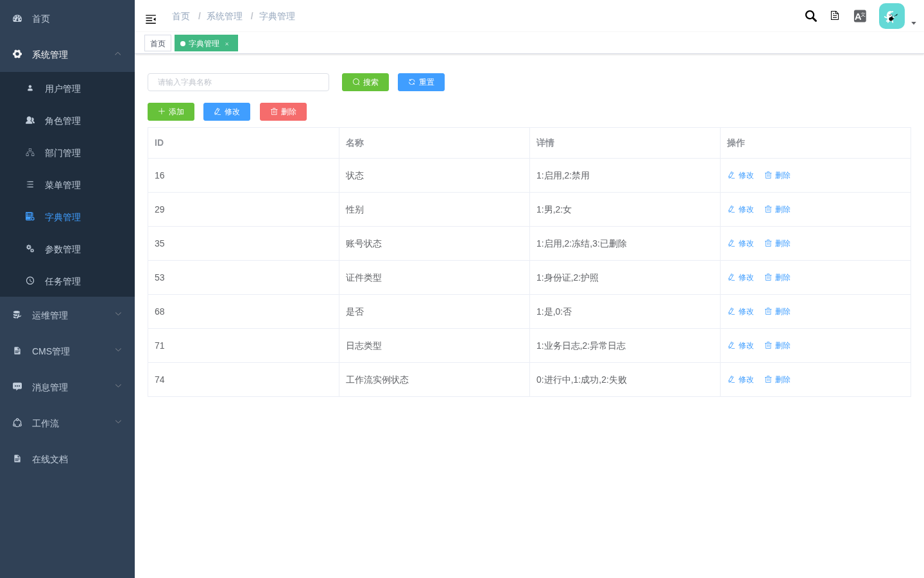Click blue 重置 button
Viewport: 924px width, 578px height.
421,82
